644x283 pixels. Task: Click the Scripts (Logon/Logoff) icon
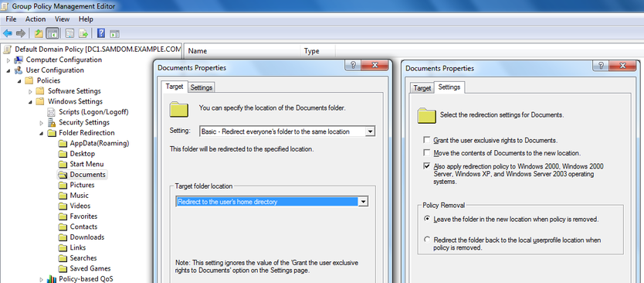tap(51, 112)
